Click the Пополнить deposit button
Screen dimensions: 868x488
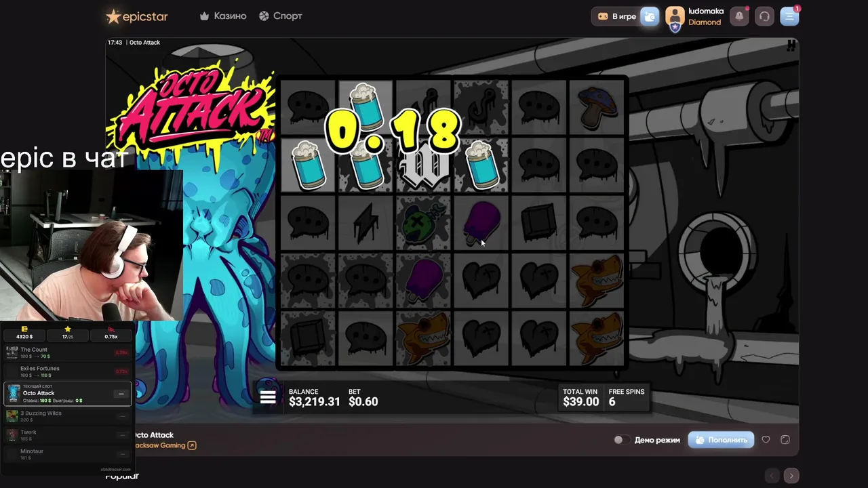tap(721, 440)
